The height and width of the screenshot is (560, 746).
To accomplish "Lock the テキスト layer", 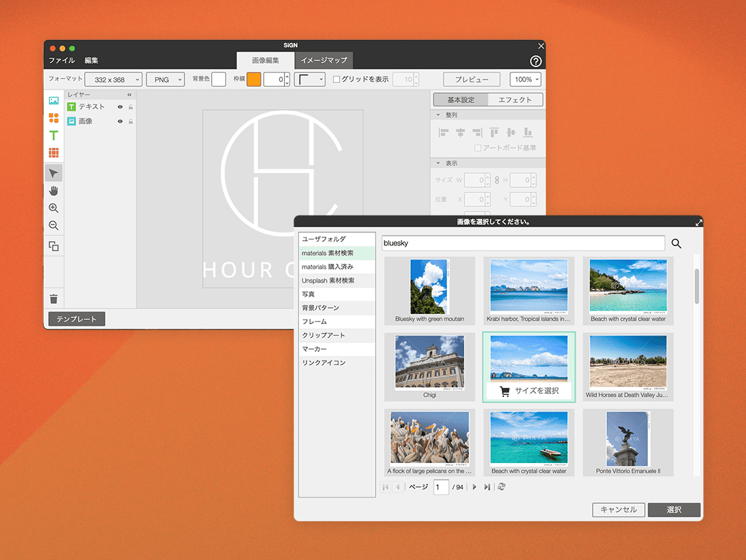I will (x=131, y=107).
